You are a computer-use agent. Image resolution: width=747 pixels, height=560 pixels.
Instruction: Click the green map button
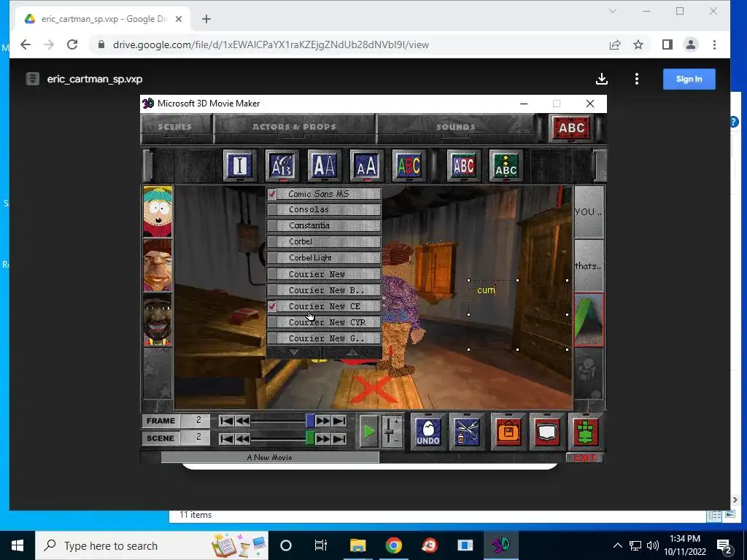tap(585, 430)
